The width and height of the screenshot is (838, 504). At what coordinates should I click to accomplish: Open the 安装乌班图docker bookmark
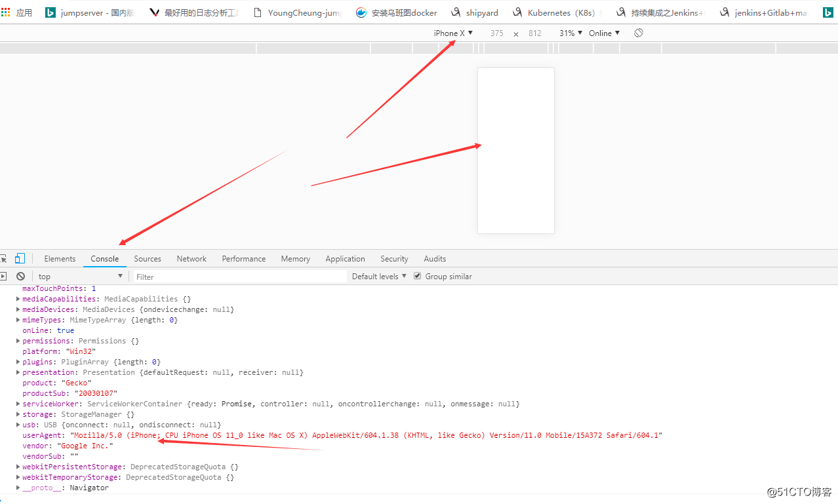pyautogui.click(x=397, y=12)
